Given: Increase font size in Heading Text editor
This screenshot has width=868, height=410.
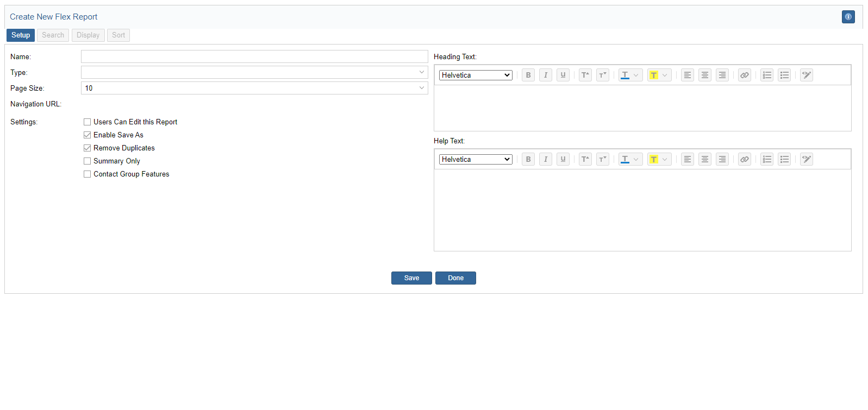Looking at the screenshot, I should (x=585, y=75).
